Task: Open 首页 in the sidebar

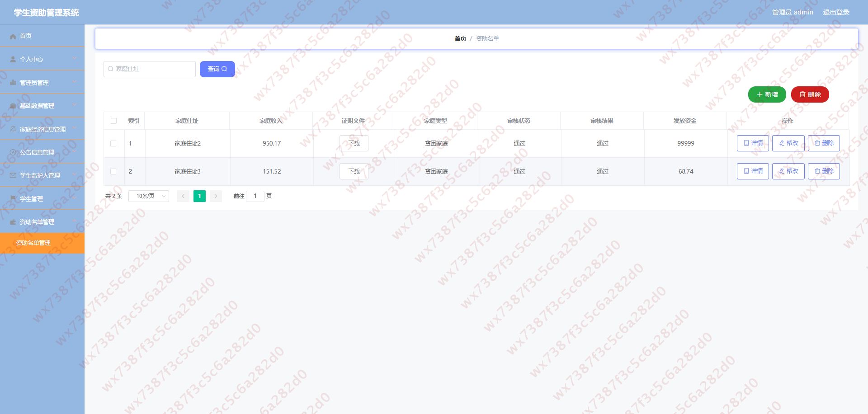Action: pos(42,36)
